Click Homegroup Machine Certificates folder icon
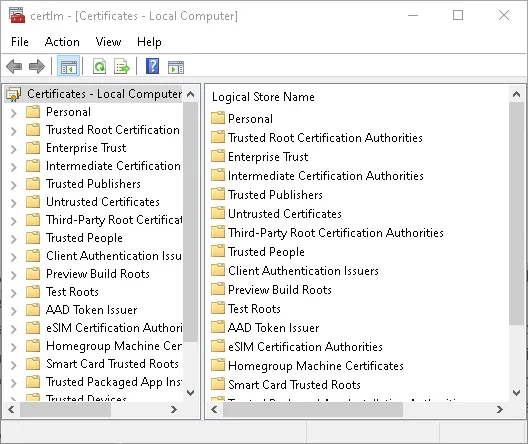528x444 pixels. (x=218, y=365)
